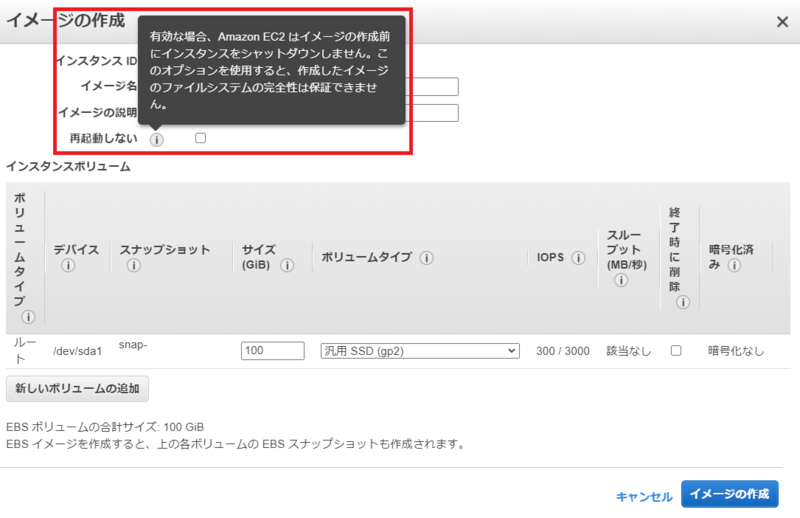The height and width of the screenshot is (518, 800).
Task: Click the 暗号化なし encryption value
Action: point(736,351)
